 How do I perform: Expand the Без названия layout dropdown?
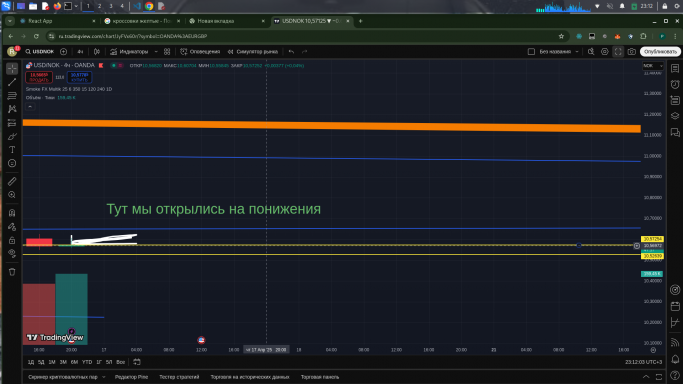click(577, 51)
